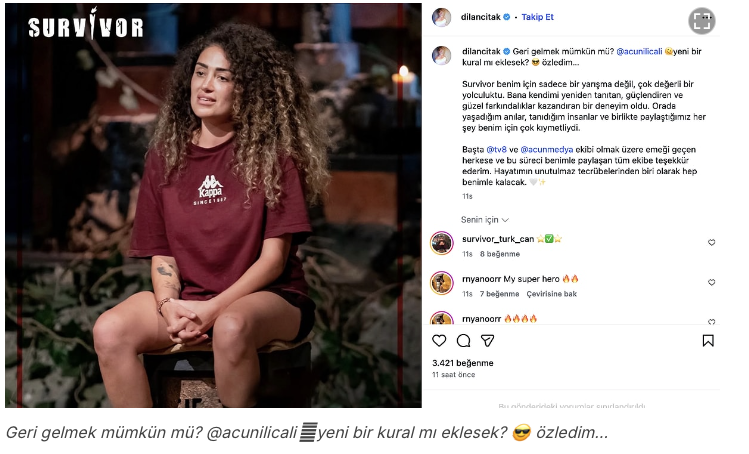This screenshot has width=749, height=454.
Task: View likers of 3.421 beğenme
Action: pos(463,363)
